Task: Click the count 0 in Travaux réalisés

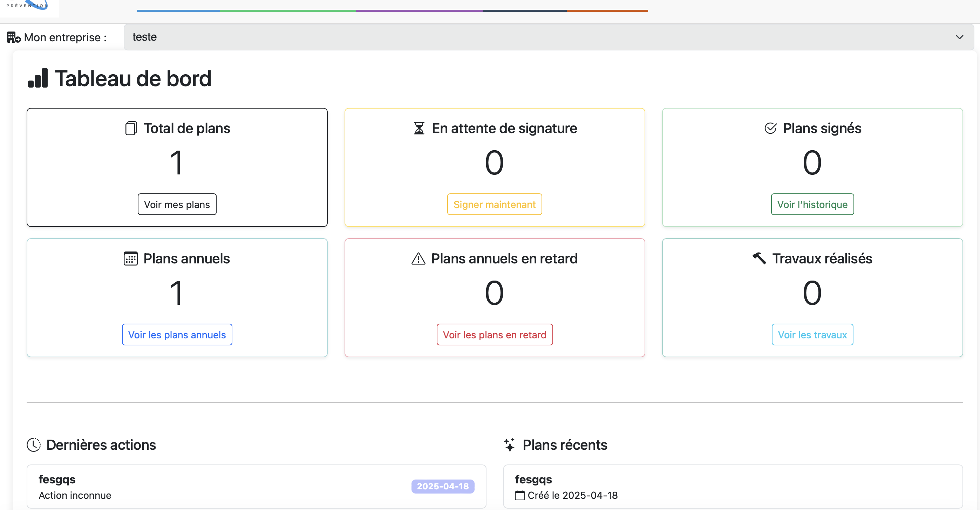Action: (812, 292)
